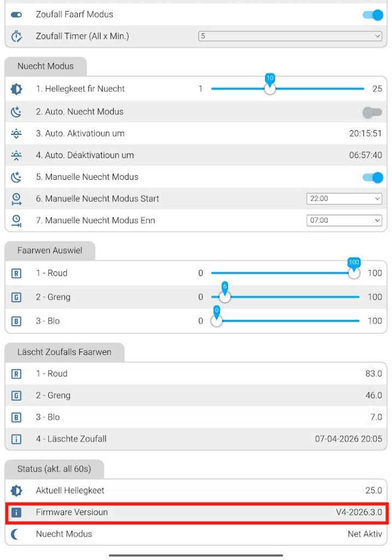Enable the Auto. Nuecht Modus toggle
Viewport: 392px width, 560px height.
pos(373,112)
